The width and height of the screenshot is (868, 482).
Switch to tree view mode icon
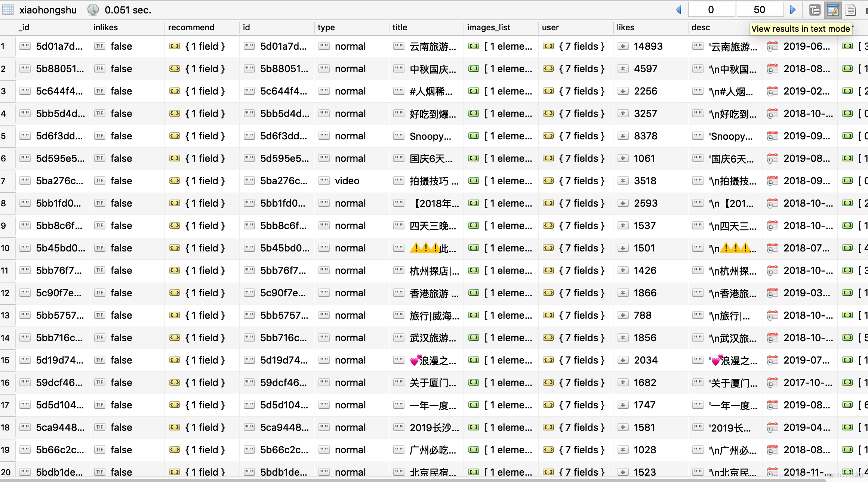(x=814, y=10)
